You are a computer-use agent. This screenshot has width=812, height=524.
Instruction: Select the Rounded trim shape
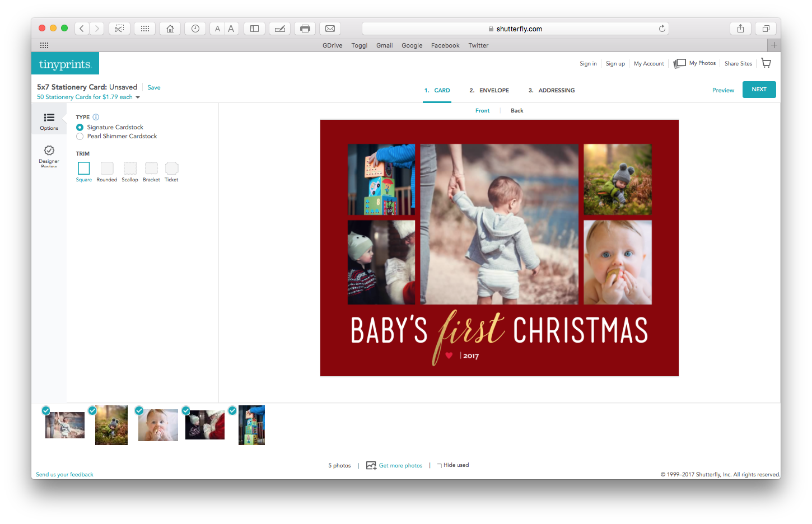[x=107, y=168]
